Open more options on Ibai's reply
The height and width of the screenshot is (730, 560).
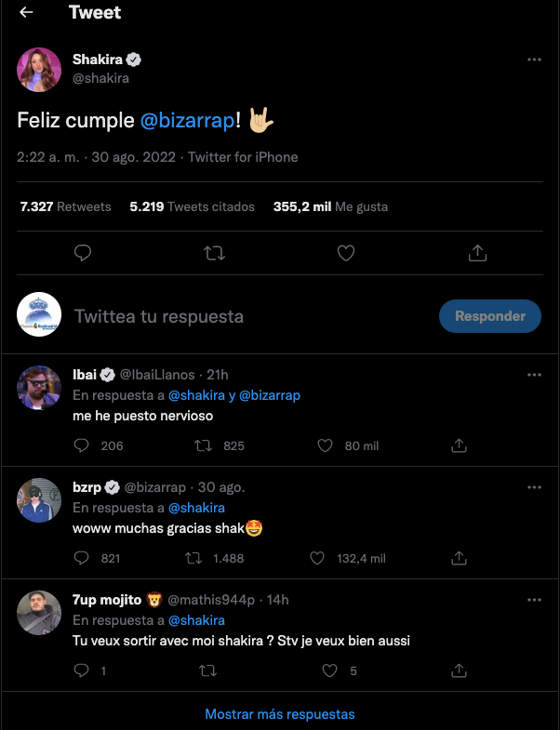click(x=534, y=375)
